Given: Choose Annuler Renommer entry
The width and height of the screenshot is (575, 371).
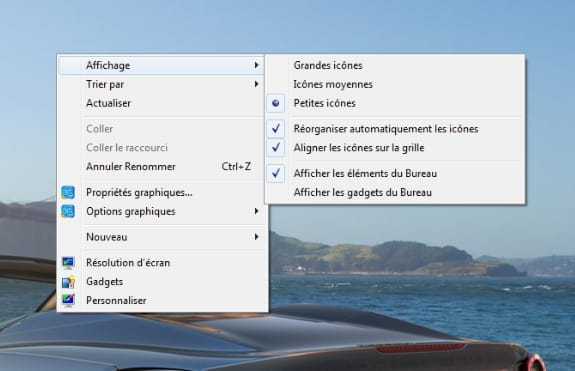Looking at the screenshot, I should pos(161,167).
